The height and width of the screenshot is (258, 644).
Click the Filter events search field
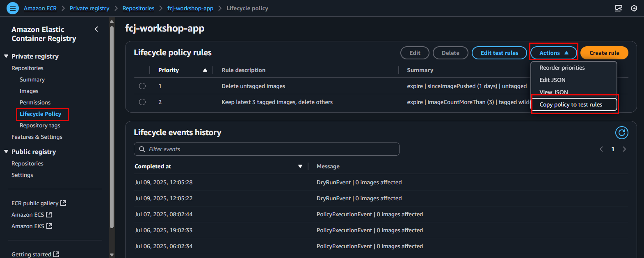pyautogui.click(x=267, y=149)
